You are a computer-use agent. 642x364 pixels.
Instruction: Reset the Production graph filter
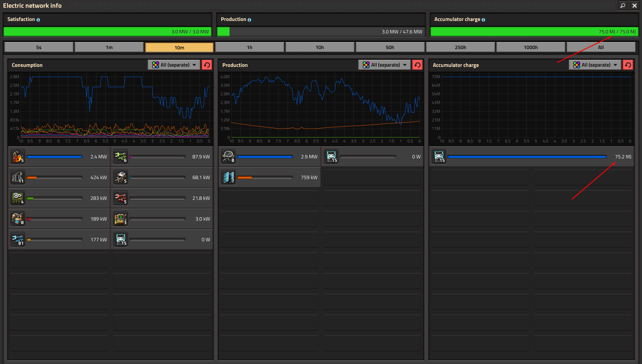click(418, 65)
